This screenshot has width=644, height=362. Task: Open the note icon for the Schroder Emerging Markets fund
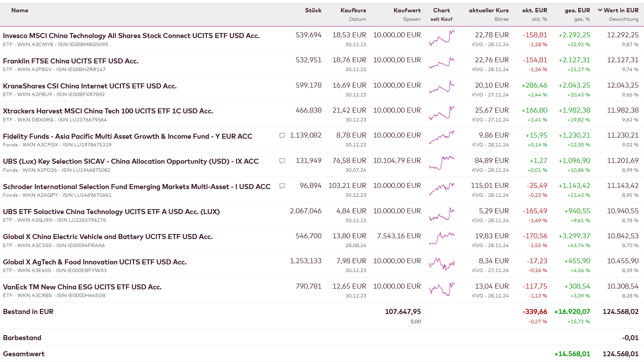coord(282,186)
